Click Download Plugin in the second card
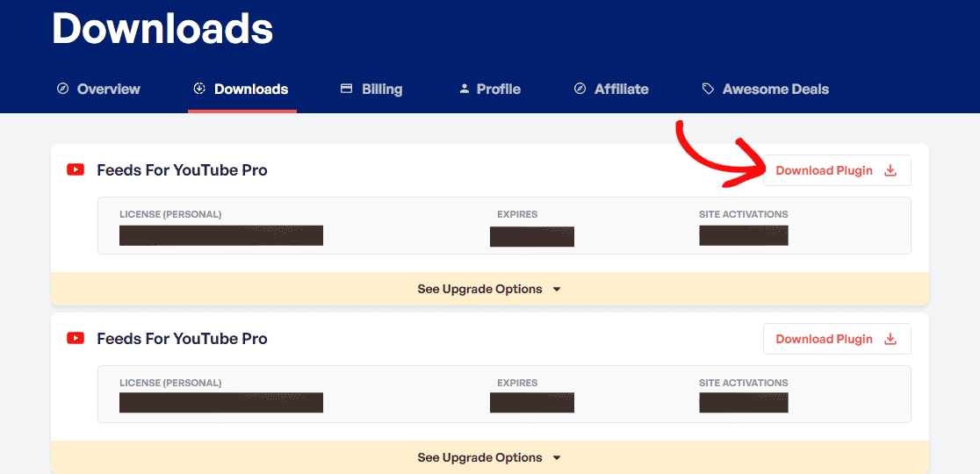The width and height of the screenshot is (980, 474). [x=837, y=339]
